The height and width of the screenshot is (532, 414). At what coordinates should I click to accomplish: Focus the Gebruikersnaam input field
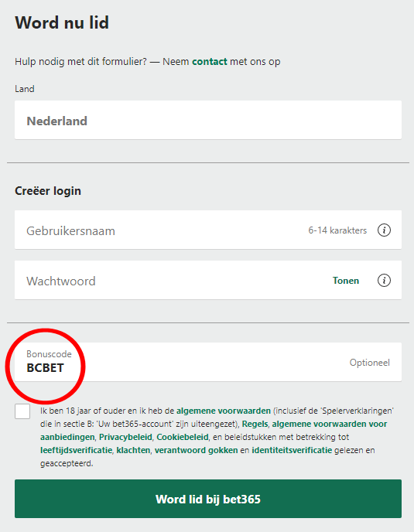click(x=208, y=230)
